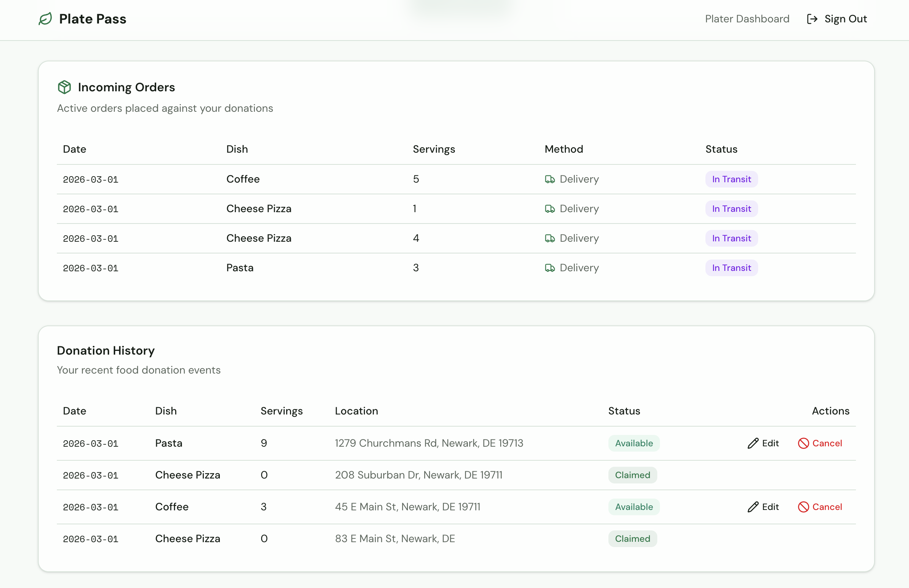The width and height of the screenshot is (909, 588).
Task: Click the Status column header in Incoming Orders
Action: pos(721,149)
